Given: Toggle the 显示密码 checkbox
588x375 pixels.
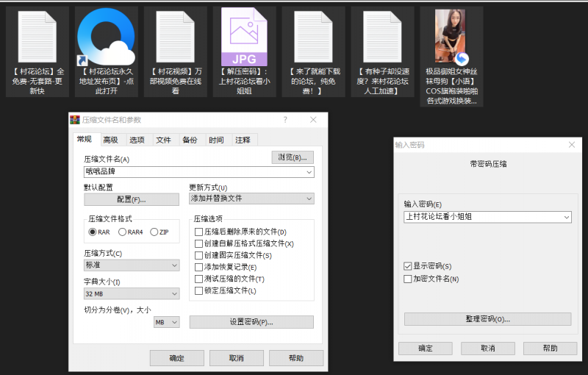Looking at the screenshot, I should (408, 266).
